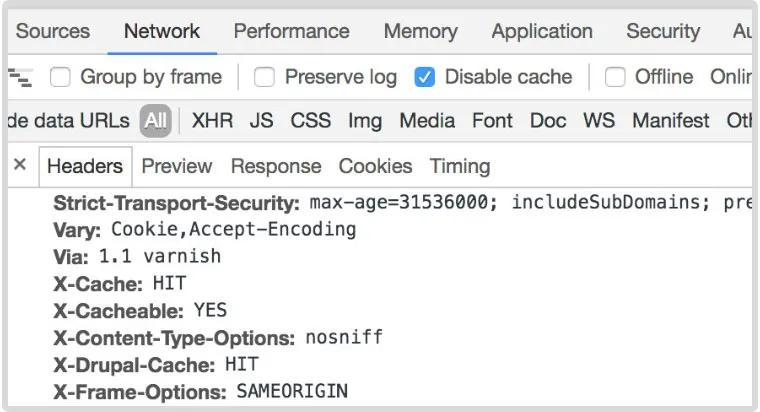View the Preview tab of request
760x412 pixels.
click(x=177, y=166)
